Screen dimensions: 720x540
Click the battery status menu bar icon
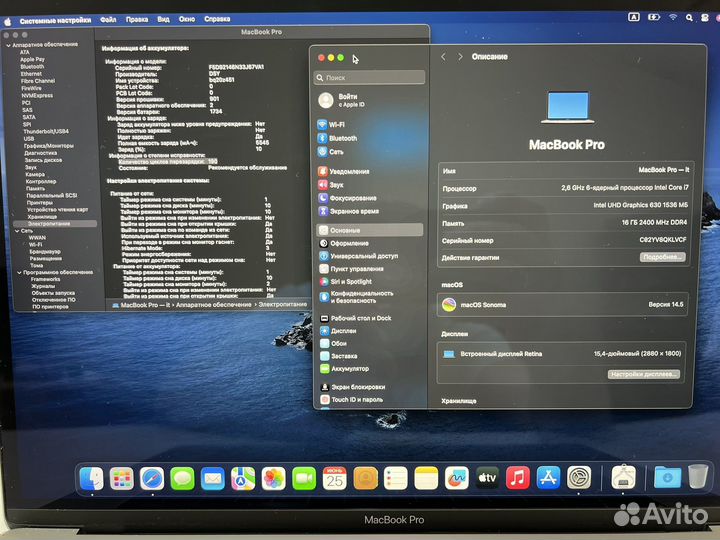(653, 17)
